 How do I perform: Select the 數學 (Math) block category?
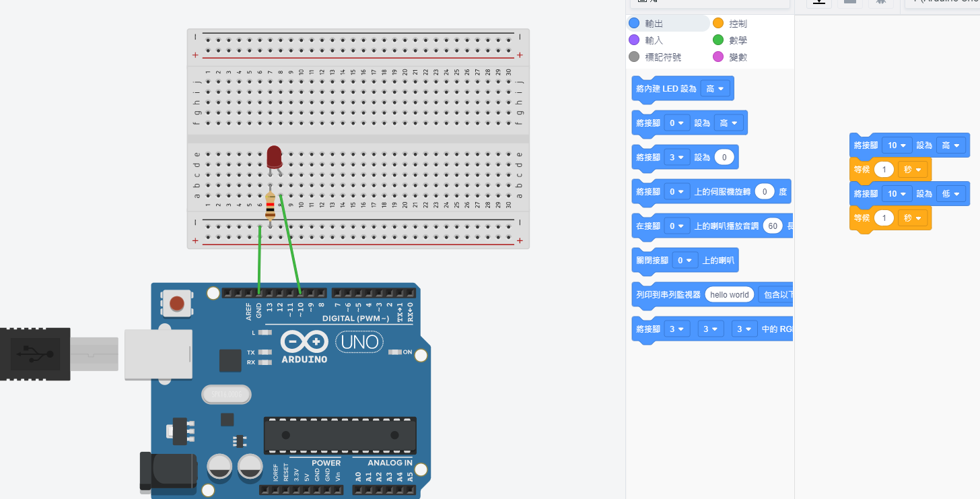[738, 40]
